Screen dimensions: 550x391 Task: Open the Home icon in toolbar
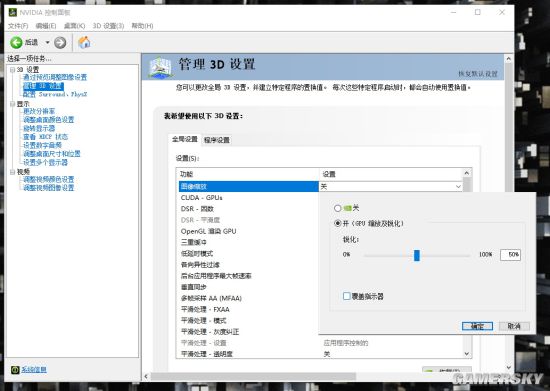(x=84, y=42)
